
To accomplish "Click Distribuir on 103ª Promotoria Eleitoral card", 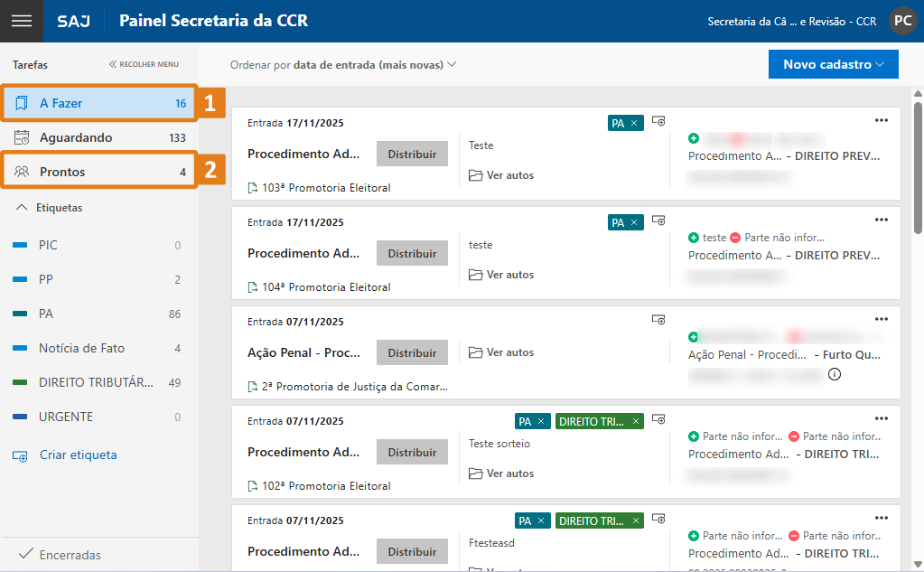I will [x=412, y=155].
